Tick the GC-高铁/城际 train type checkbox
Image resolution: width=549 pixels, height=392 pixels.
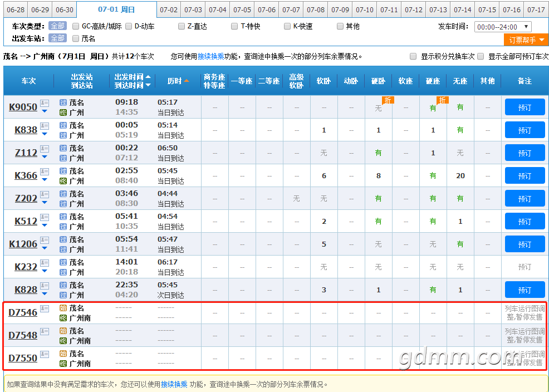click(76, 26)
